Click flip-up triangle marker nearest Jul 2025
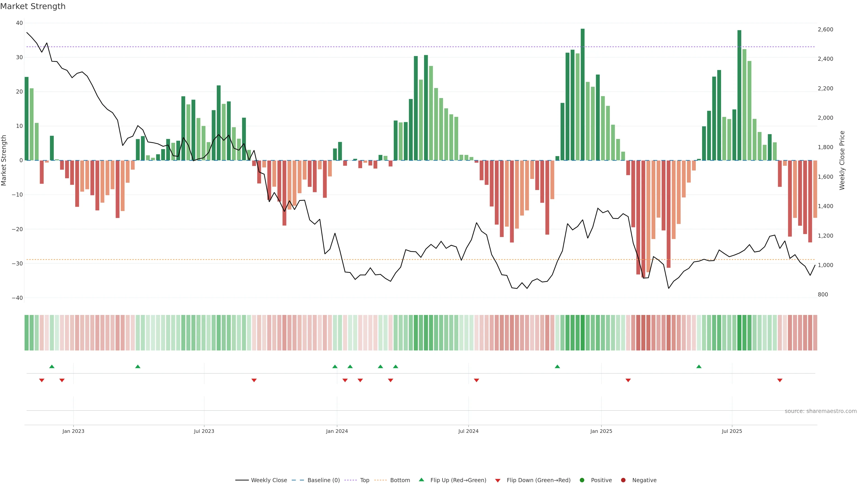Screen dimensions: 868x488 coord(699,366)
